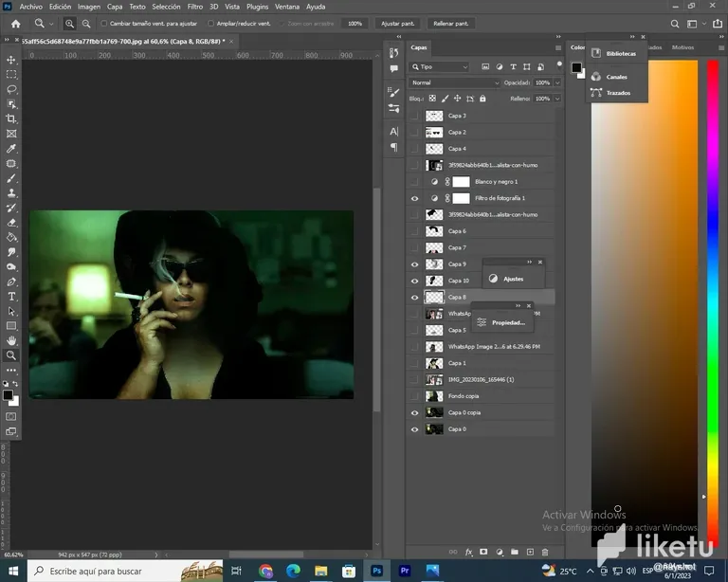Viewport: 728px width, 582px height.
Task: Select the Lasso tool
Action: point(11,89)
